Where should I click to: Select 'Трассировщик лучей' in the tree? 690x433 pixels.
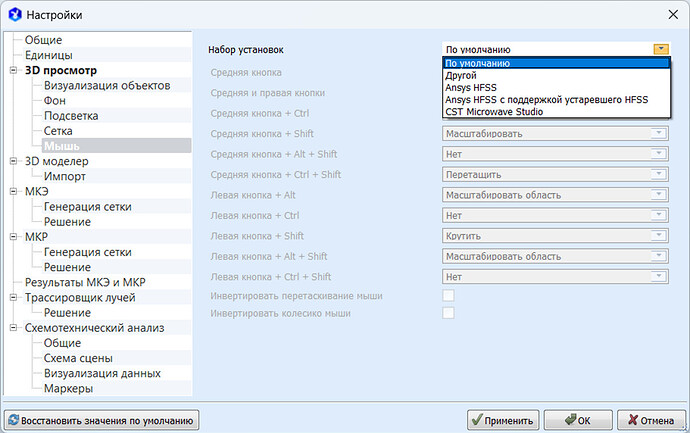80,297
